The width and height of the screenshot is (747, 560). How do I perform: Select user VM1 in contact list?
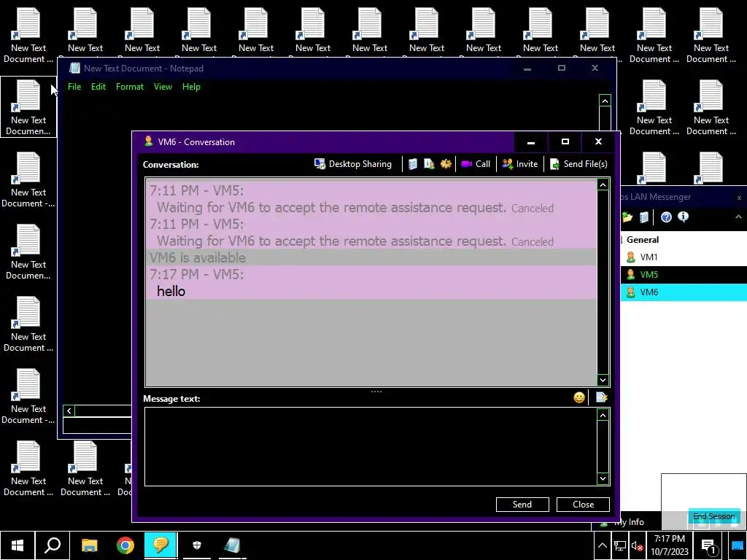[684, 257]
